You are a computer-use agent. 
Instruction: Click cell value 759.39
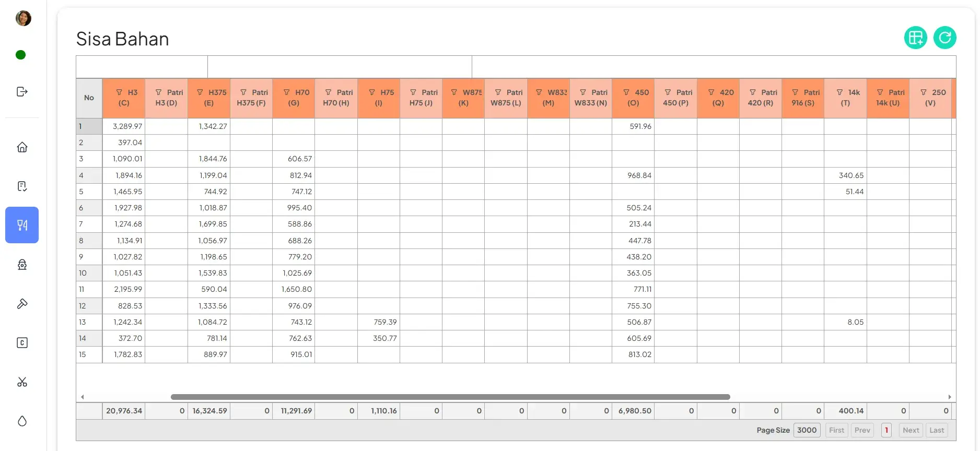pos(379,322)
